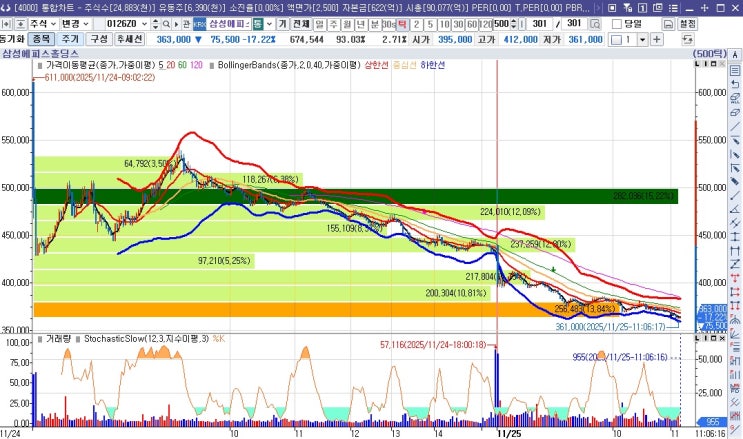The image size is (743, 439).
Task: Click the title bar window-copy icon
Action: [x=658, y=8]
